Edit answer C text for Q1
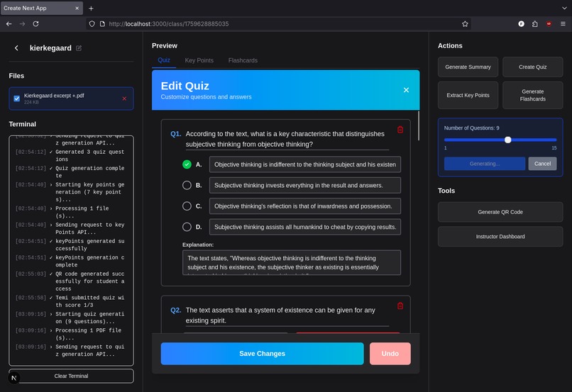Screen dimensions: 572x392 coord(305,206)
